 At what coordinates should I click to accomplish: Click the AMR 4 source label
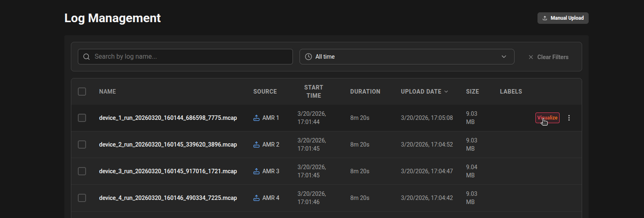coord(271,198)
